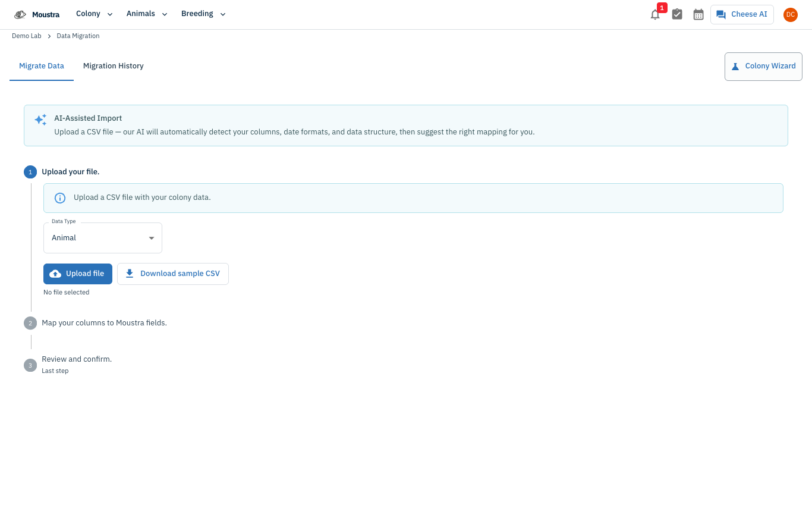
Task: Switch to Migrate Data tab
Action: pyautogui.click(x=42, y=66)
